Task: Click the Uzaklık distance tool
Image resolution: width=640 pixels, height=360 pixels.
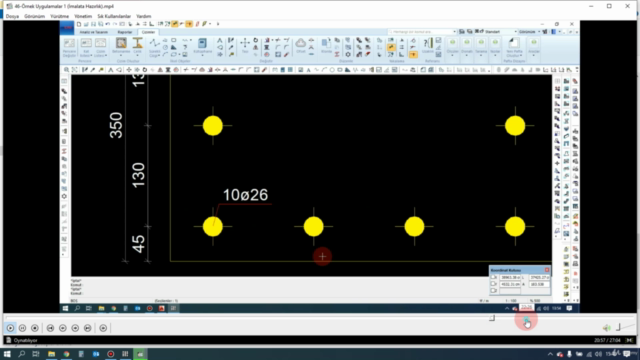Action: click(x=428, y=46)
